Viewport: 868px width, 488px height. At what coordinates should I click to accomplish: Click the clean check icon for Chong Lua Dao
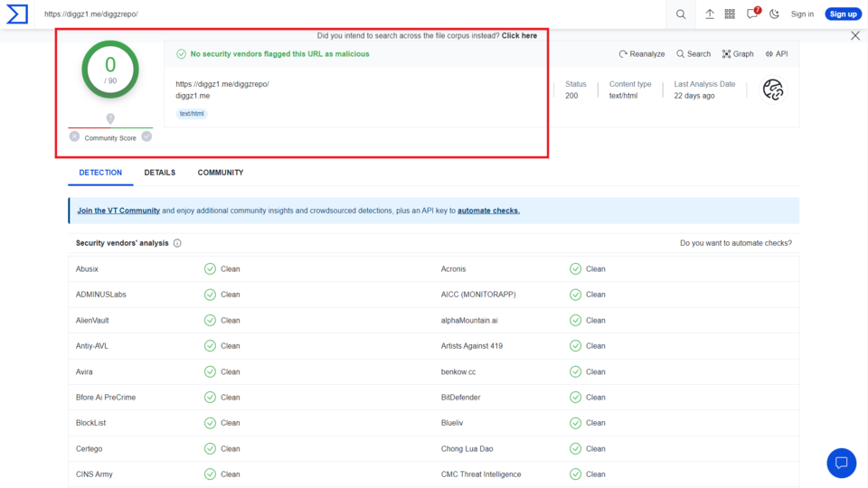pyautogui.click(x=575, y=449)
